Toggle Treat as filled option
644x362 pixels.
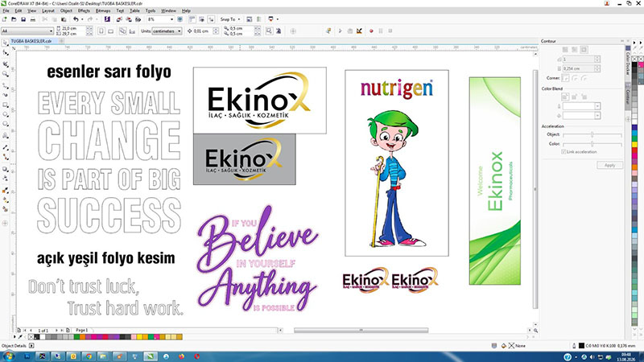(x=269, y=31)
